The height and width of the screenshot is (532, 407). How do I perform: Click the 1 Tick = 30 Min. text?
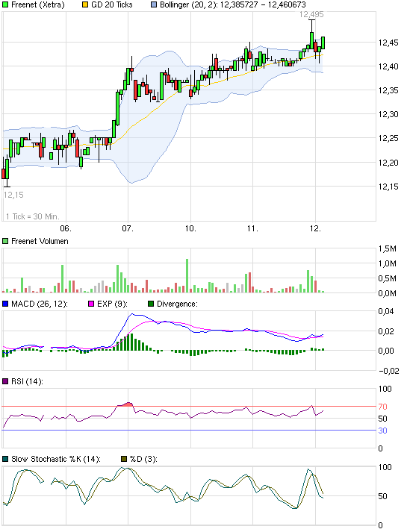click(33, 216)
